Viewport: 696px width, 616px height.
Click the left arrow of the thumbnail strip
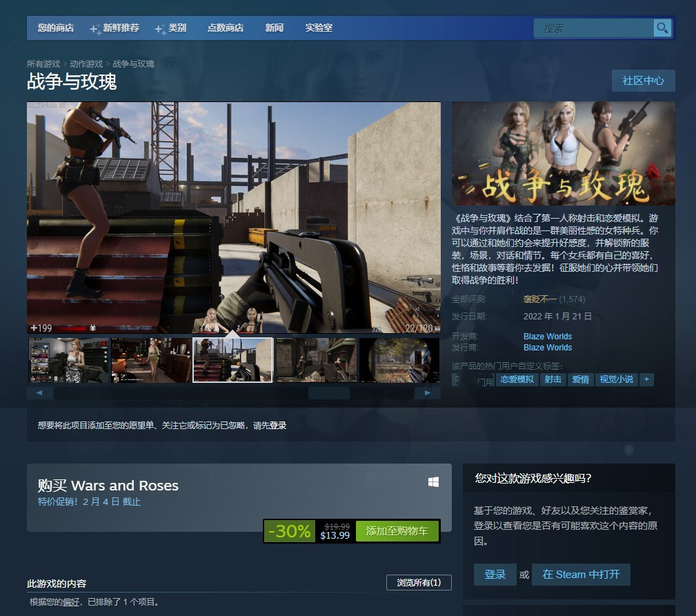pyautogui.click(x=39, y=393)
